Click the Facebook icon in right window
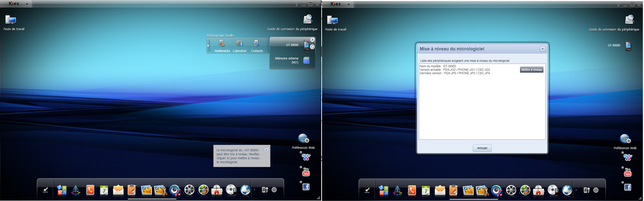 [x=628, y=187]
